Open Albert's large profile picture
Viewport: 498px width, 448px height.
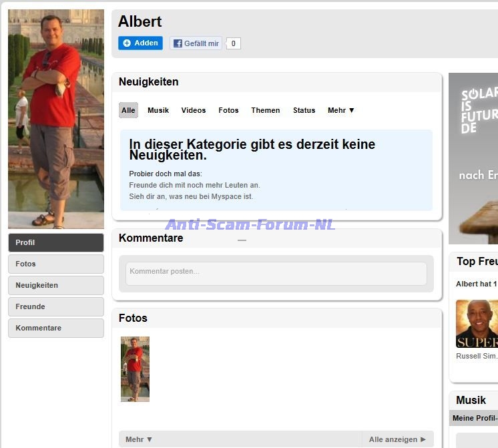point(56,119)
